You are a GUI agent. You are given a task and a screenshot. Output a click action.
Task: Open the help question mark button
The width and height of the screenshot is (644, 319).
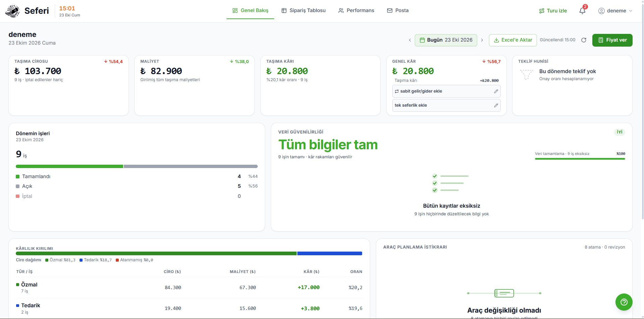(x=624, y=302)
